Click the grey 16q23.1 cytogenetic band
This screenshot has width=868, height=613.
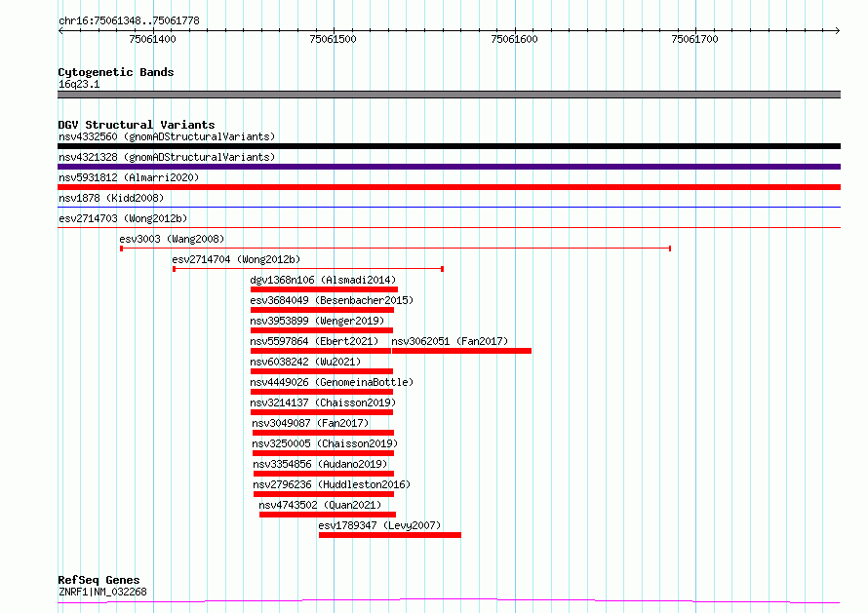449,95
